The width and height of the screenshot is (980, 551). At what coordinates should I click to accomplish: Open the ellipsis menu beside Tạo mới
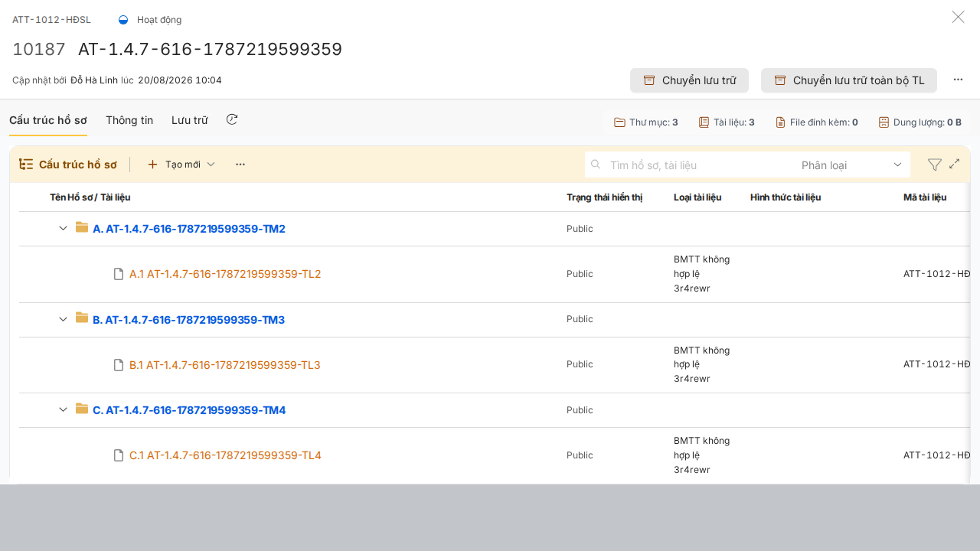pyautogui.click(x=240, y=165)
